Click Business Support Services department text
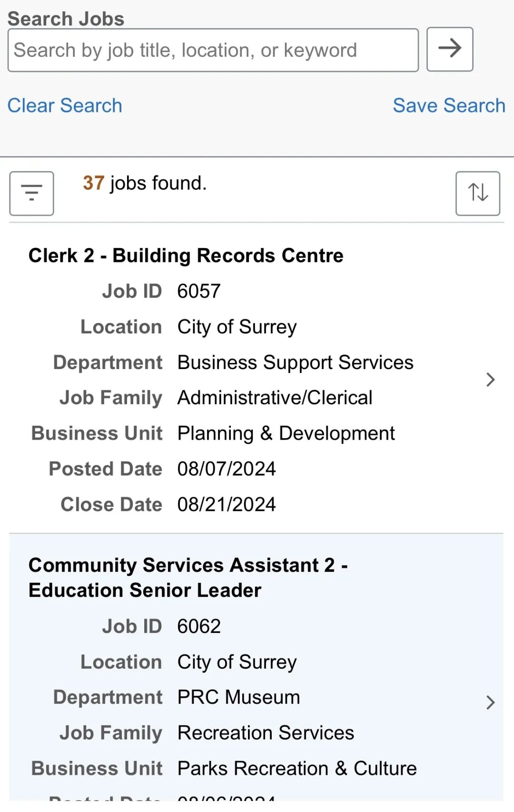This screenshot has width=514, height=812. pos(296,362)
